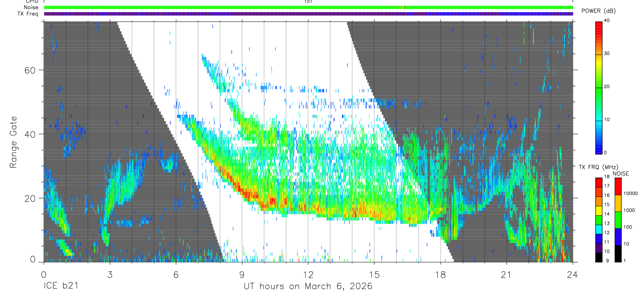Click the 'TX FRQ (MHz)' legend title

click(x=597, y=167)
